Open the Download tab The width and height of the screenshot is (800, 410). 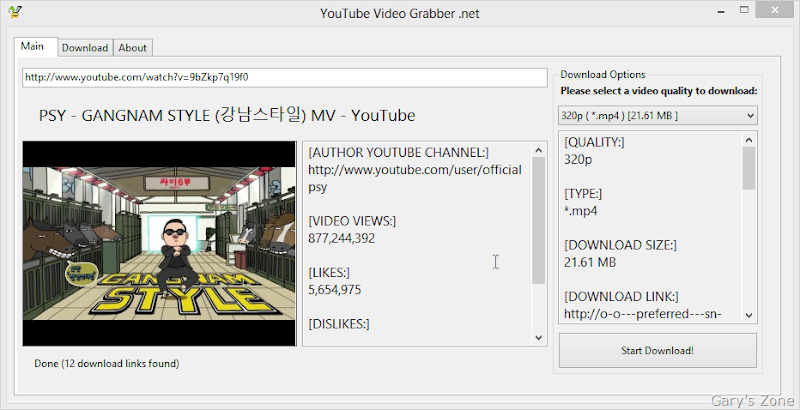[x=85, y=48]
